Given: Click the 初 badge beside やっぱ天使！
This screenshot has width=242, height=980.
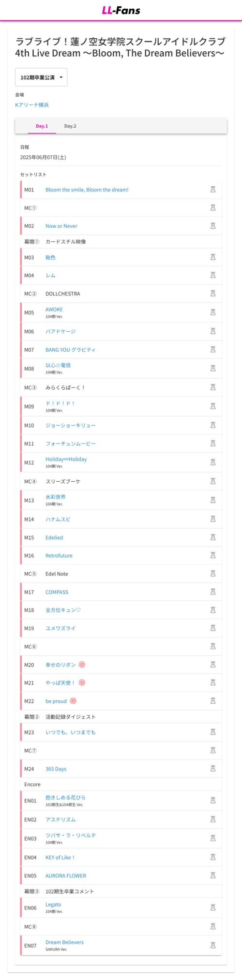Looking at the screenshot, I should coord(82,683).
